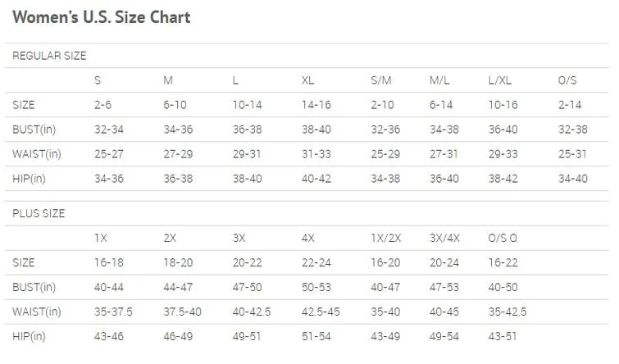Image resolution: width=619 pixels, height=364 pixels.
Task: Click the plus size WAIST(in) row label
Action: point(37,312)
